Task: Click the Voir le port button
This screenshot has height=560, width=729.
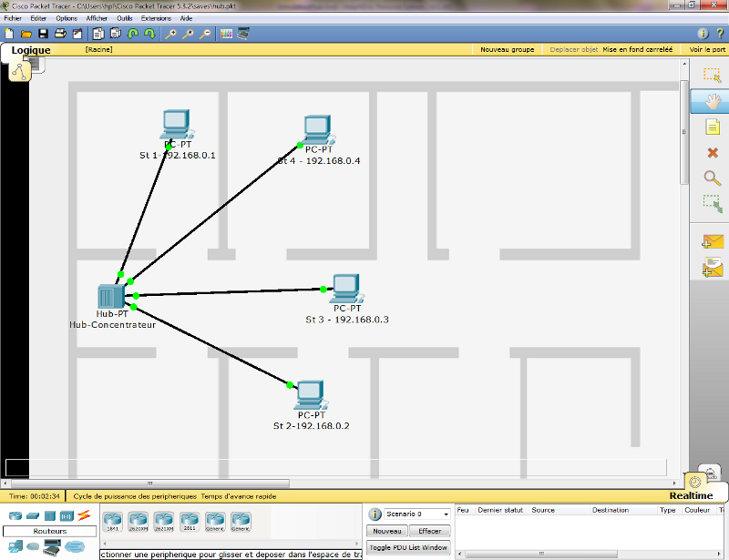Action: click(x=707, y=49)
